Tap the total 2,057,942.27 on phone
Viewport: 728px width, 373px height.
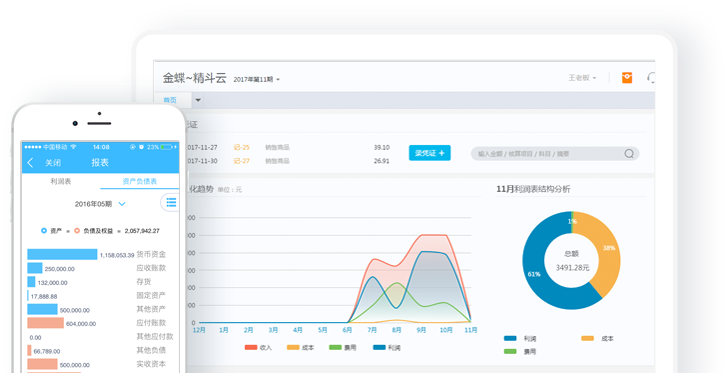click(142, 231)
